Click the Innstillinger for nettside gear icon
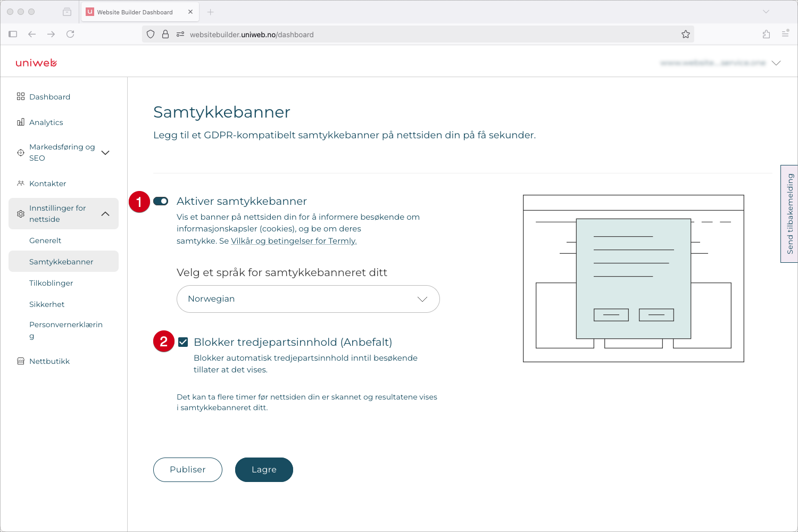 [21, 214]
